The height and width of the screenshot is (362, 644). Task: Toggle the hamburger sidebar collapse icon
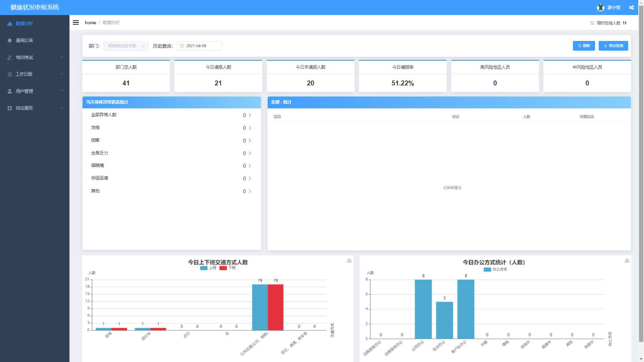(76, 22)
